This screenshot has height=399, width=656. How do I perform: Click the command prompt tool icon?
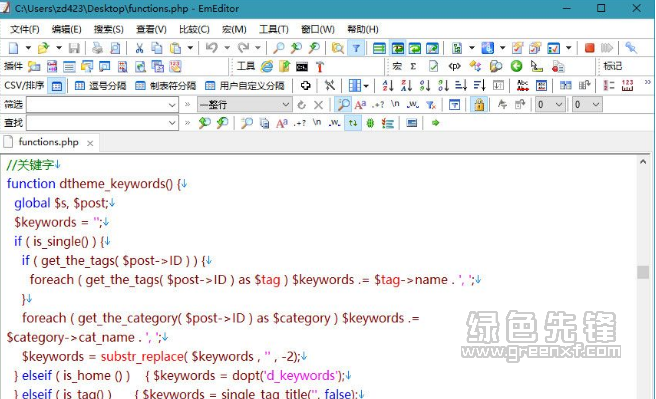pos(302,66)
